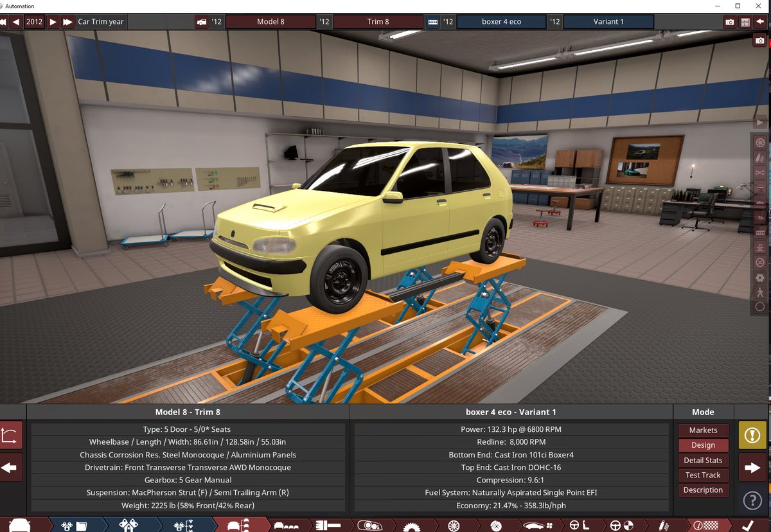Click the top bar camera icon
Viewport: 771px width, 532px height.
730,22
